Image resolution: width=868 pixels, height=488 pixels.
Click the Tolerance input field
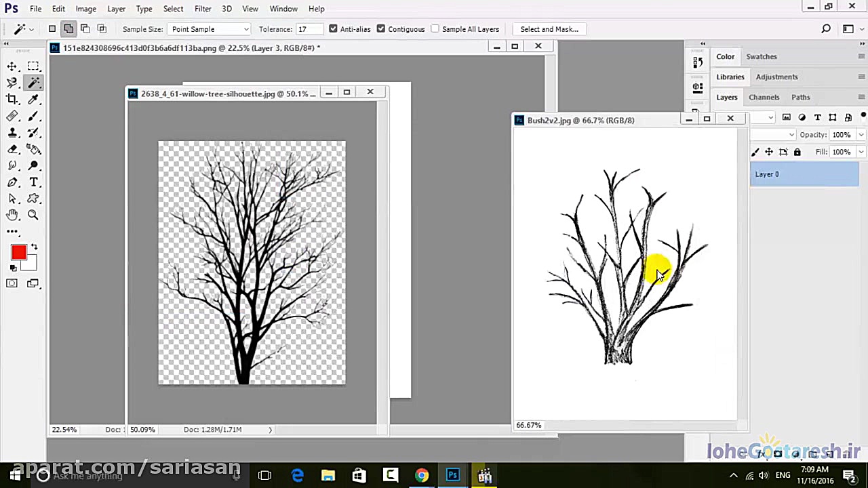click(309, 29)
